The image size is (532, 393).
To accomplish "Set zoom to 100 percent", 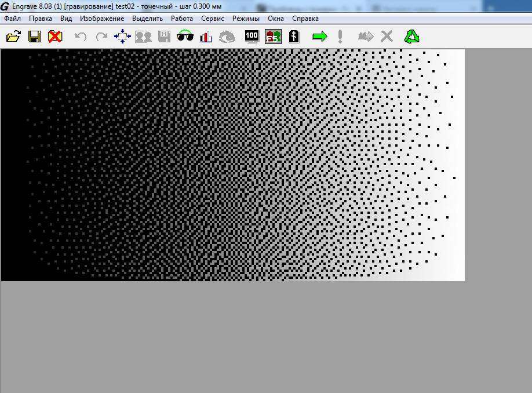I will 252,36.
